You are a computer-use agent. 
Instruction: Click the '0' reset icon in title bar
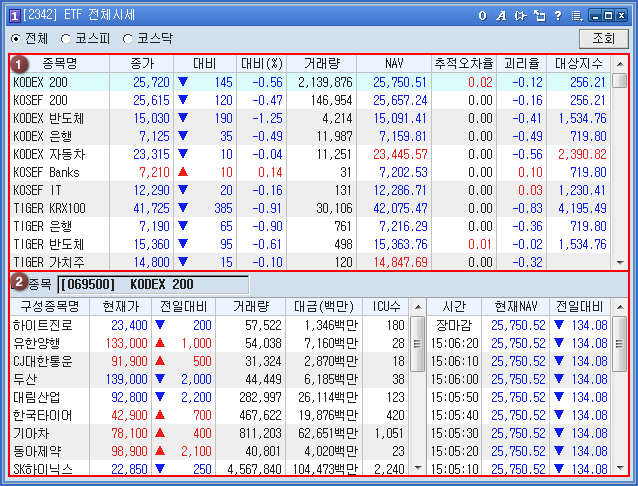[x=482, y=15]
